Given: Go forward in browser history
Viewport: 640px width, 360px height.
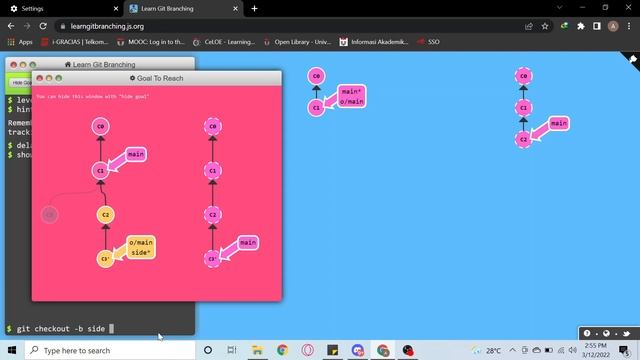Looking at the screenshot, I should 27,26.
